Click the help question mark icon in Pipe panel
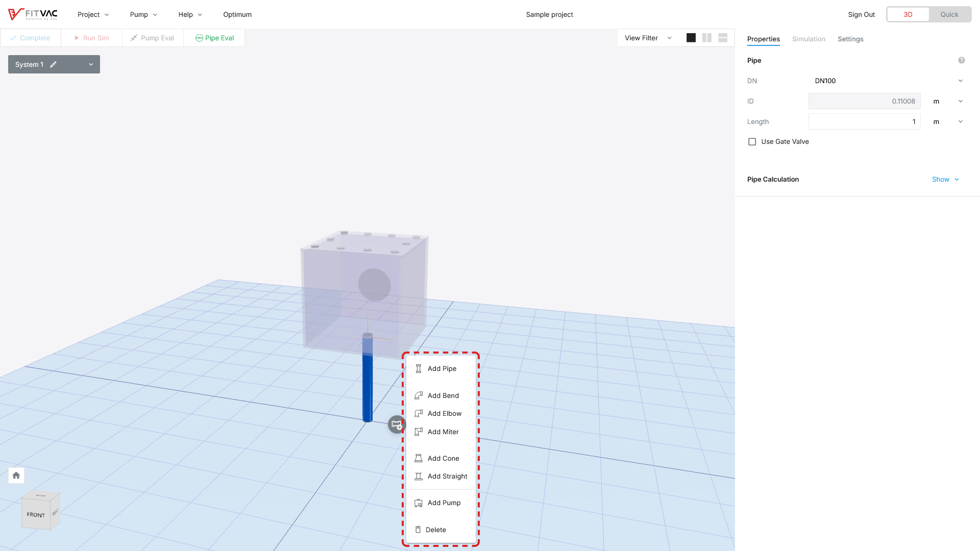 962,60
